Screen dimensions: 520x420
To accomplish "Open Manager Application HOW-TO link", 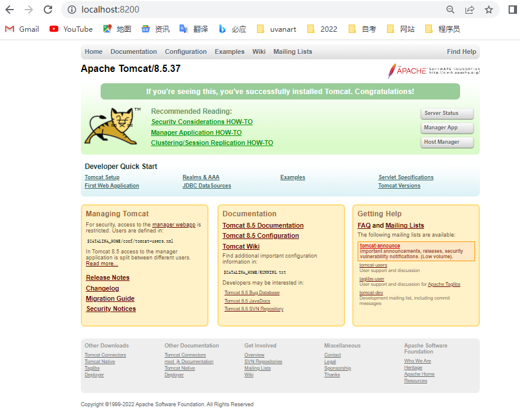I will [196, 132].
